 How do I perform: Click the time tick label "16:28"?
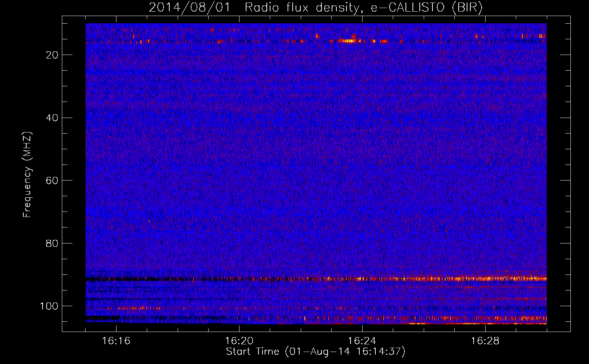[485, 341]
